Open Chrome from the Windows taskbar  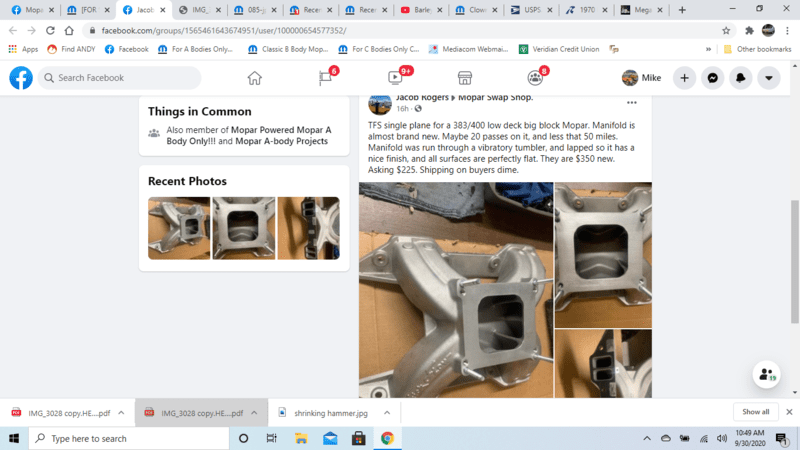(x=387, y=438)
